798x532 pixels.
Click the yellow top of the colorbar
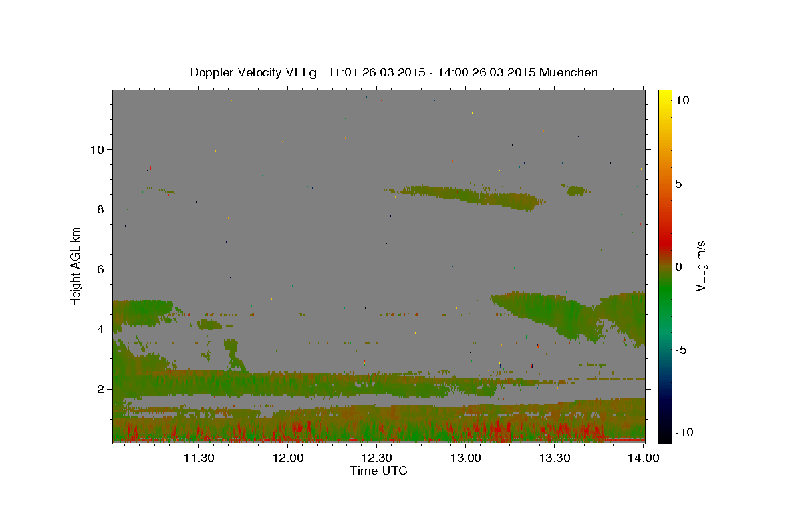[664, 96]
